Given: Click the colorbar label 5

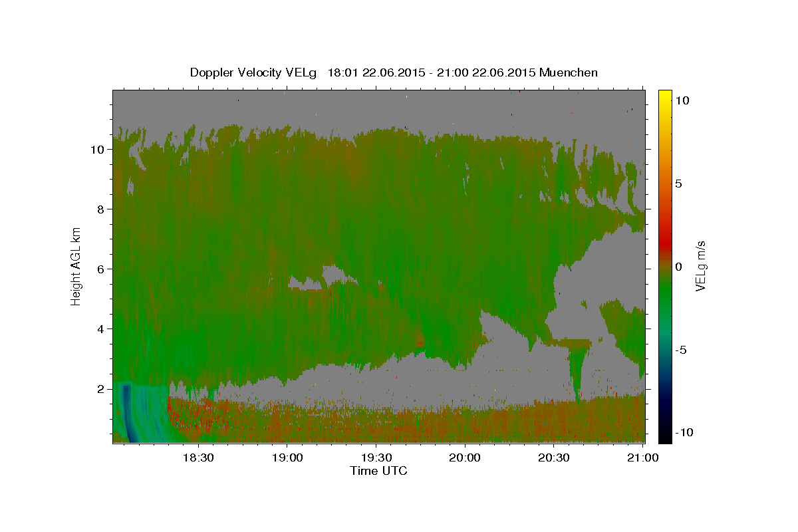Looking at the screenshot, I should tap(679, 183).
